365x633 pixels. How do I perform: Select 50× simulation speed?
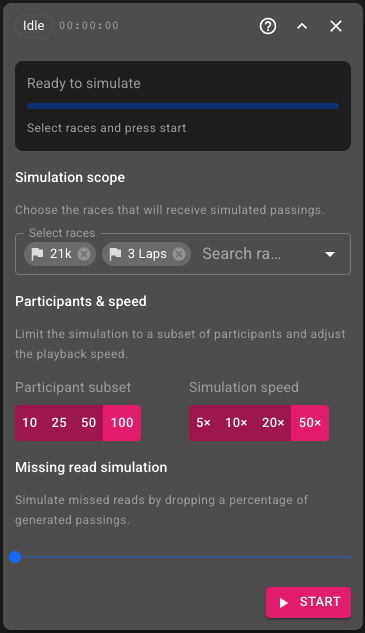310,423
